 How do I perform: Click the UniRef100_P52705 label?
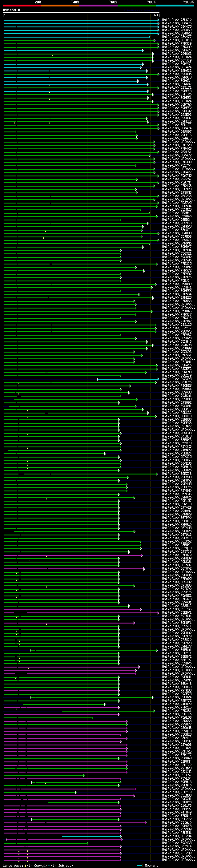coord(177,203)
